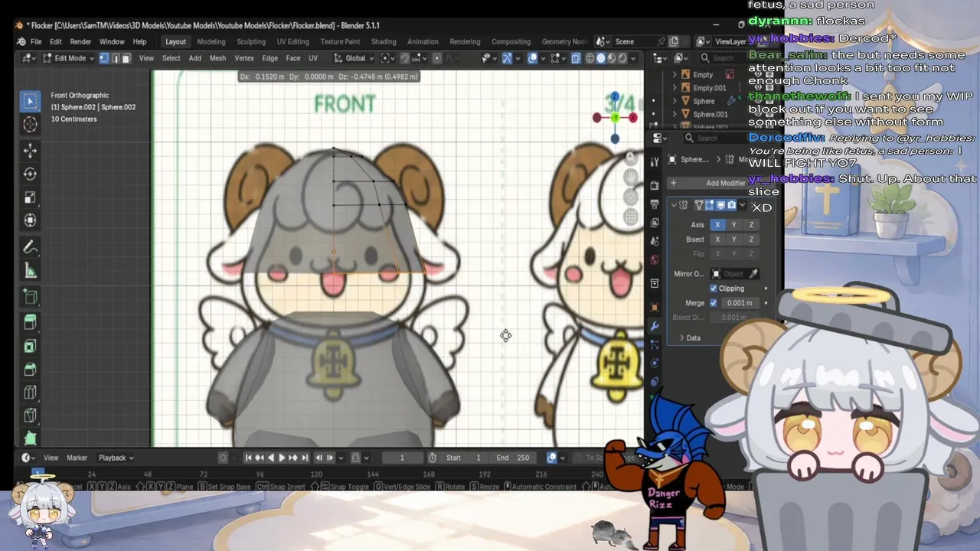Click the Start frame field
The image size is (980, 551).
click(x=464, y=458)
